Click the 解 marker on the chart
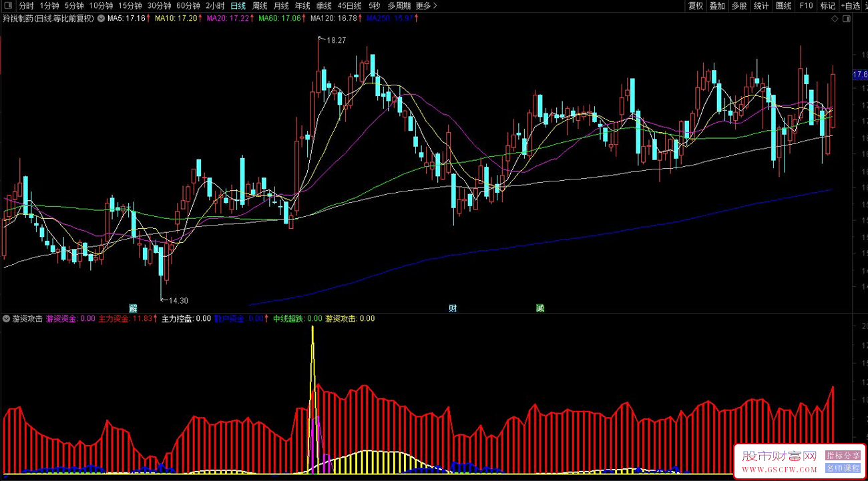The height and width of the screenshot is (481, 868). pos(134,308)
